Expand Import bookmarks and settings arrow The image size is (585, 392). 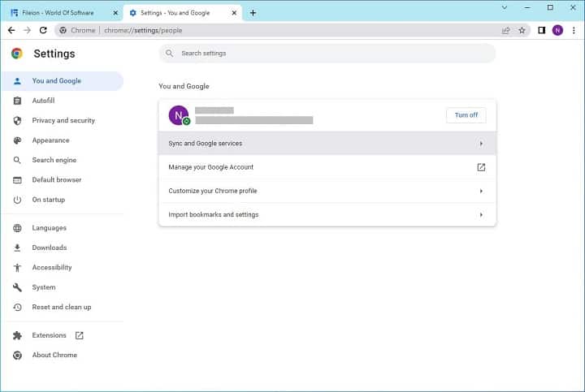(x=481, y=214)
